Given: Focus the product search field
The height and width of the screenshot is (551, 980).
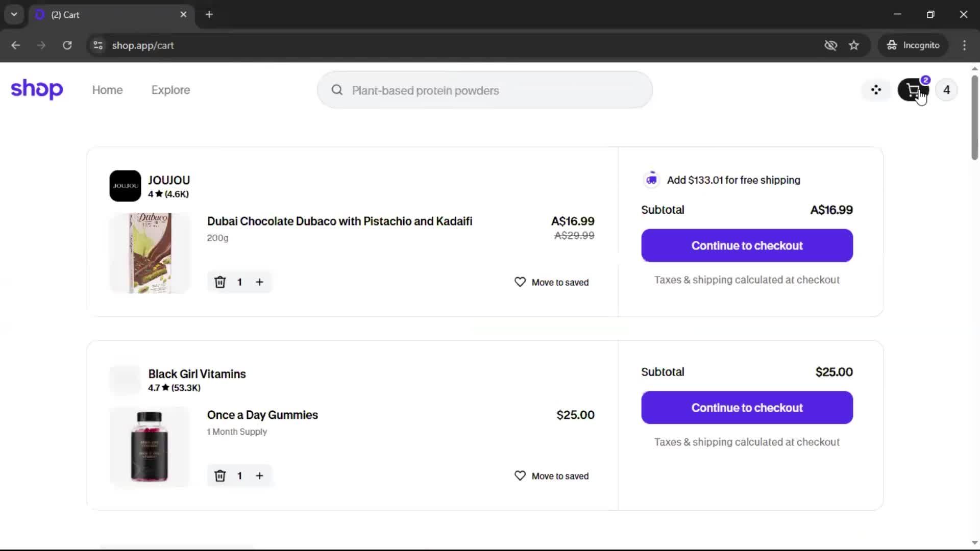Looking at the screenshot, I should point(485,90).
